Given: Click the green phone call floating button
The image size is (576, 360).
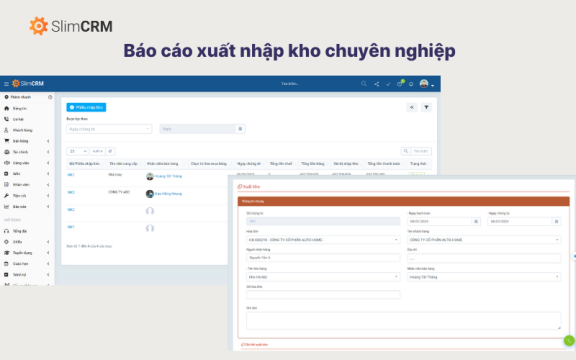Looking at the screenshot, I should [569, 341].
